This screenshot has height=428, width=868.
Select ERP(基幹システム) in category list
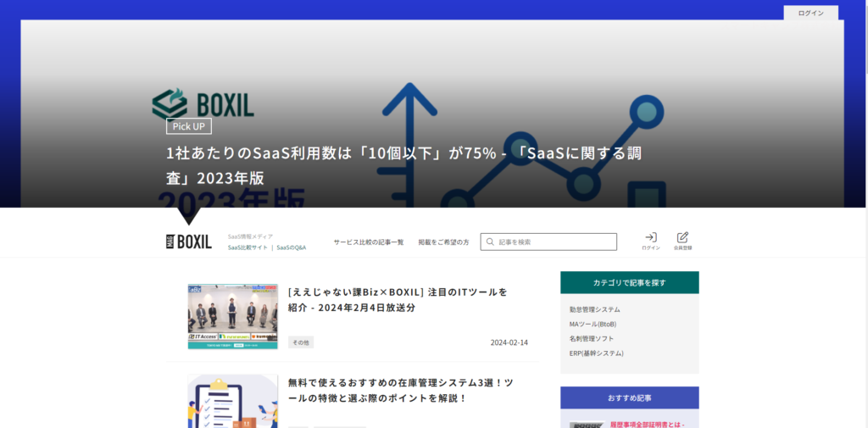pos(596,353)
